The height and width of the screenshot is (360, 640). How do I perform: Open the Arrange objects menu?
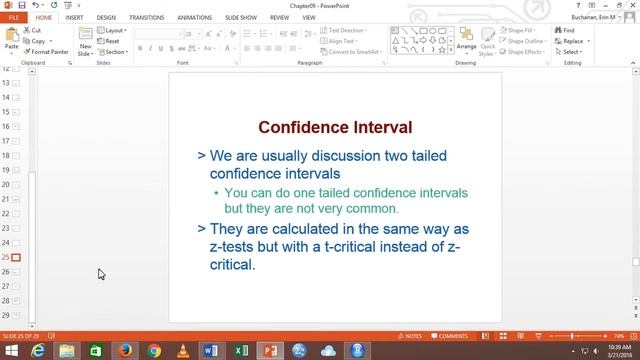click(x=467, y=41)
